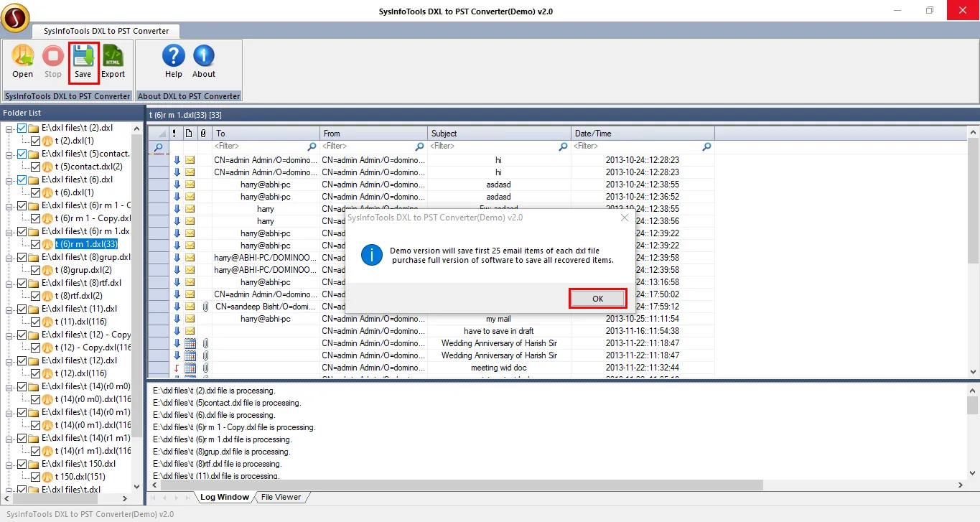Toggle checkbox for t (8)grup.dxl(2)
This screenshot has width=980, height=522.
point(36,270)
